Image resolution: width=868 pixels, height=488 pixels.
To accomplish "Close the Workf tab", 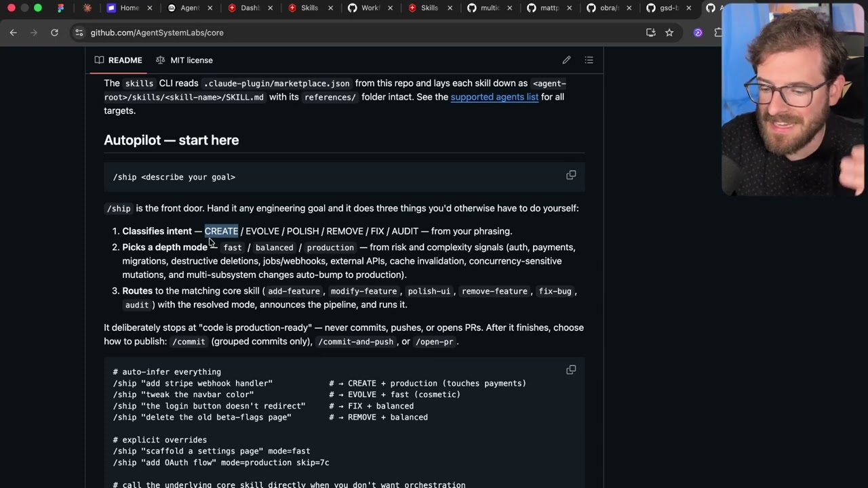I will pyautogui.click(x=390, y=8).
